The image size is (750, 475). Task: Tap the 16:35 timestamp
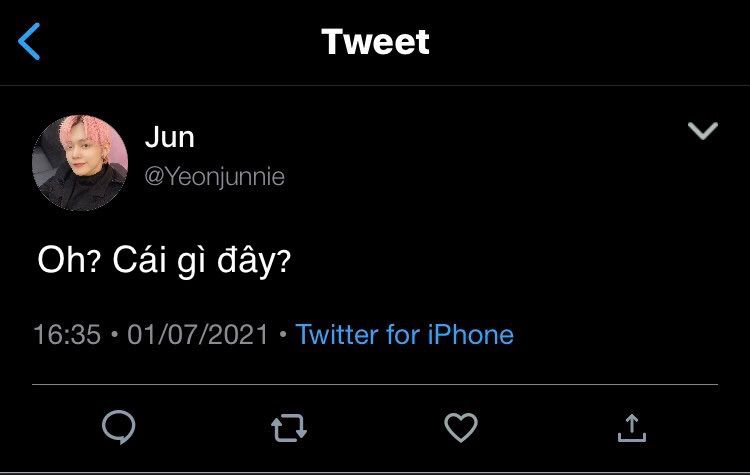click(67, 334)
